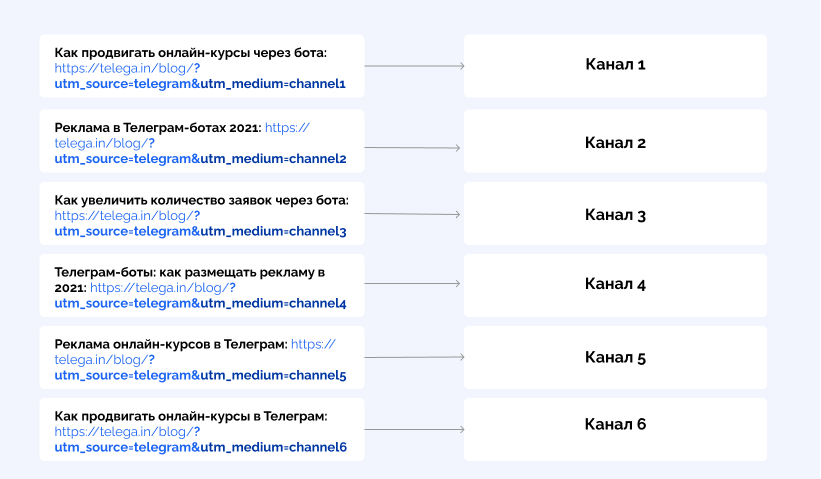Select the Канал 2 box
This screenshot has width=821, height=479.
[x=615, y=141]
